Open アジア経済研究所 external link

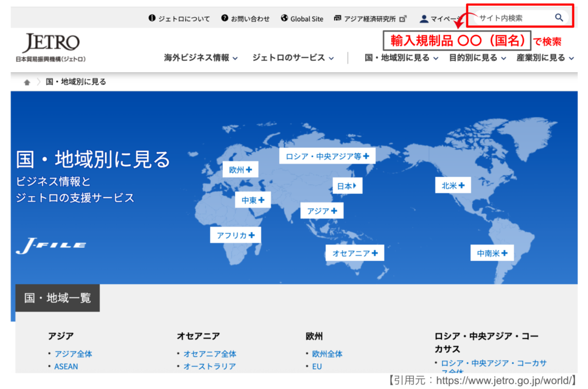tap(370, 18)
